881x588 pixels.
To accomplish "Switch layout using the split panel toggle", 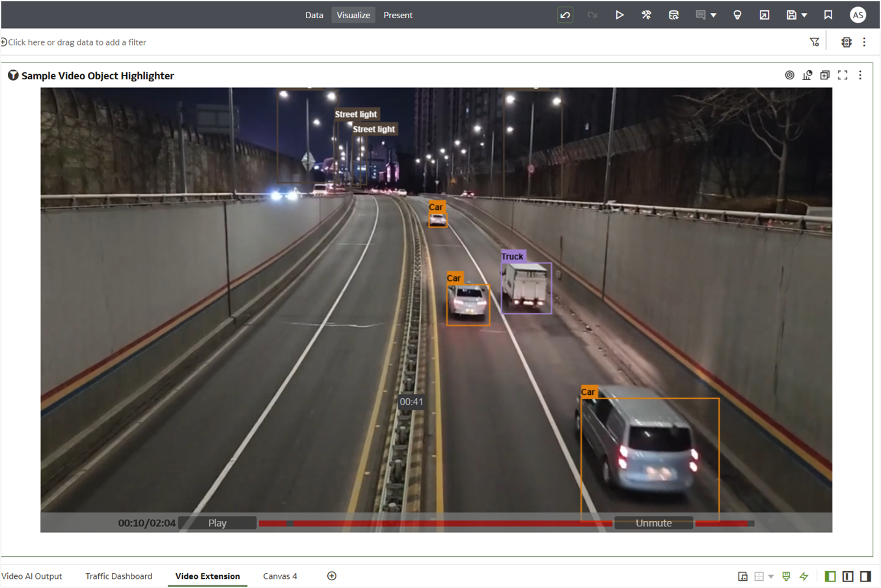I will 847,576.
